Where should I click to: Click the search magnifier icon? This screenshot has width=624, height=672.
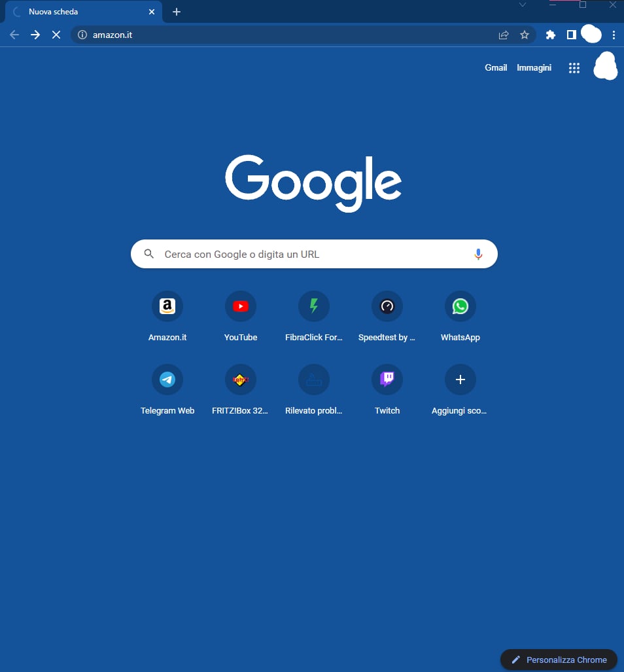[x=148, y=254]
